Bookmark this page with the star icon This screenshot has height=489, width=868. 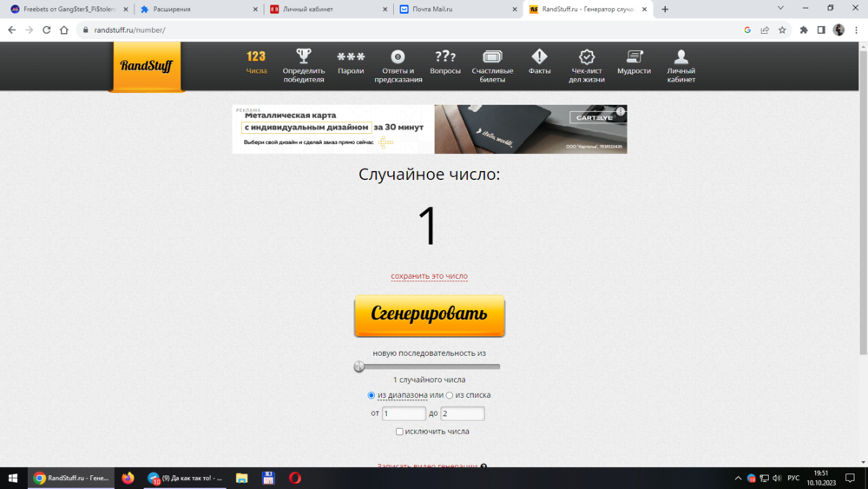782,30
